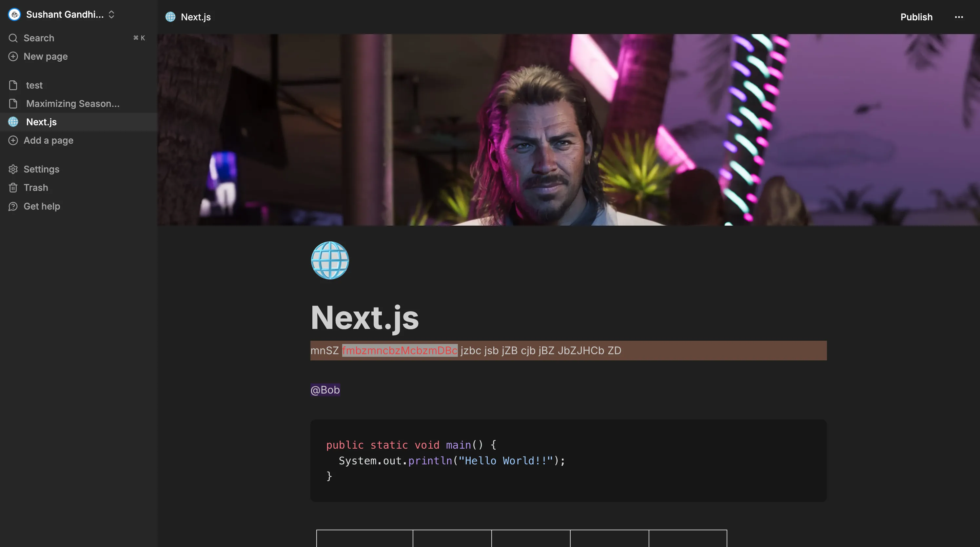Click Add a page in sidebar
The width and height of the screenshot is (980, 547).
click(48, 140)
